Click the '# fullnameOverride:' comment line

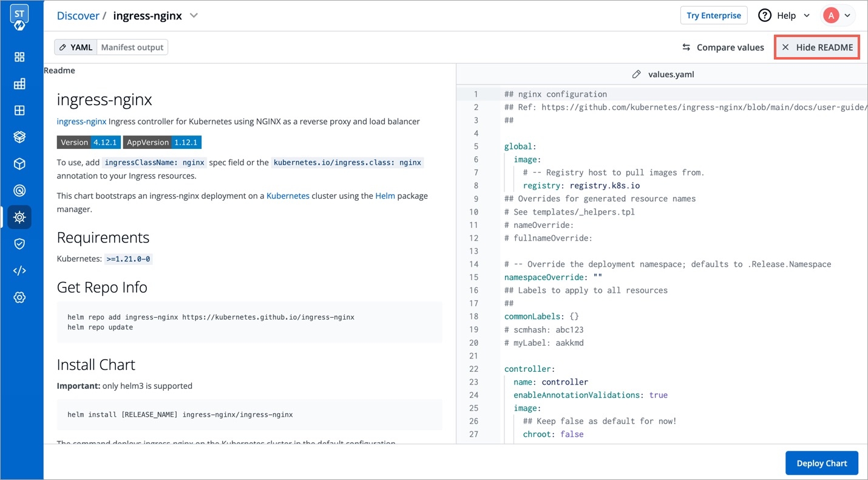click(x=548, y=238)
